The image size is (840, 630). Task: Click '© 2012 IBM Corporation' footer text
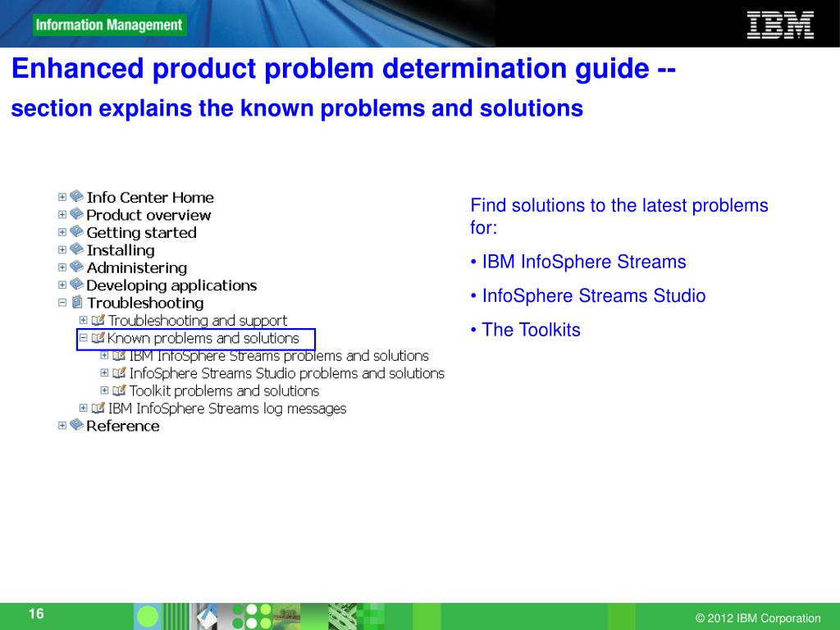[757, 619]
